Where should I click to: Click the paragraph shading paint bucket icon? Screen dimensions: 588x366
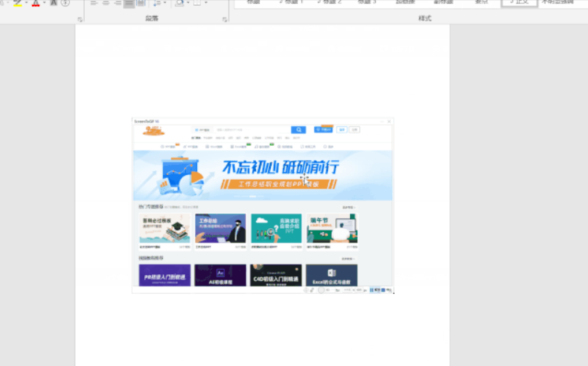179,3
